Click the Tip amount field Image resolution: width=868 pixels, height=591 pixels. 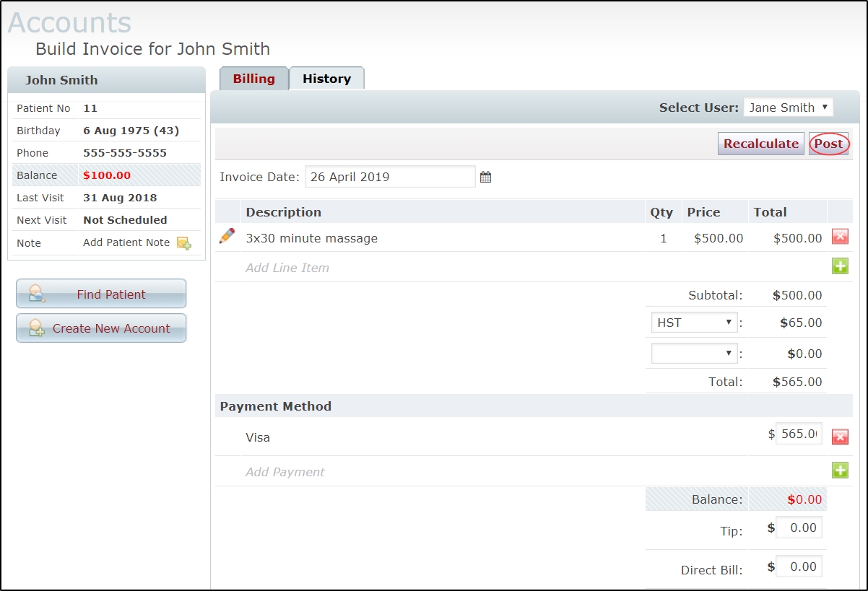799,527
